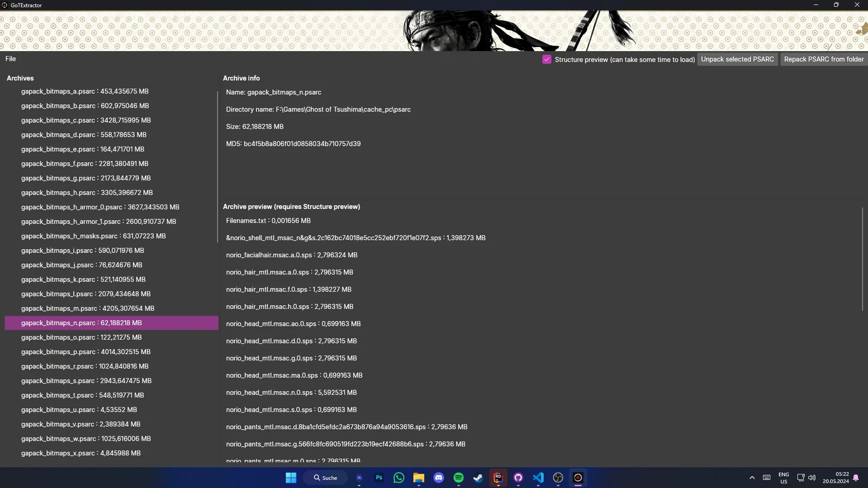Open Discord from the taskbar
Screen dimensions: 868x488
(x=439, y=478)
